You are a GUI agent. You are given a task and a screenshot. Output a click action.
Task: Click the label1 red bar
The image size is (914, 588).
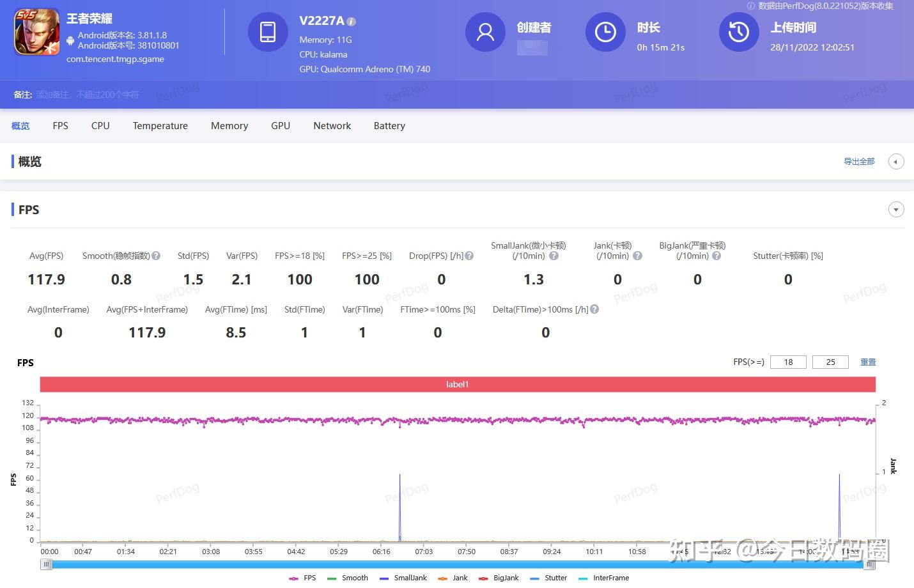[458, 384]
